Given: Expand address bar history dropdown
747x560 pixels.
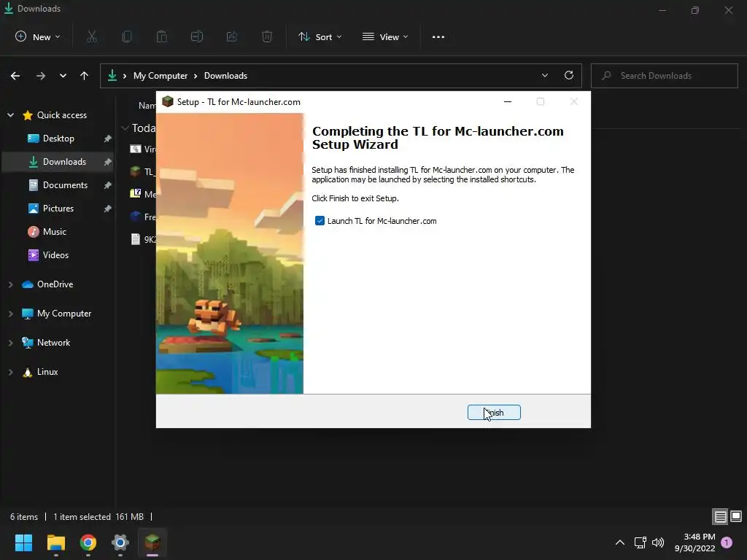Looking at the screenshot, I should pyautogui.click(x=544, y=75).
